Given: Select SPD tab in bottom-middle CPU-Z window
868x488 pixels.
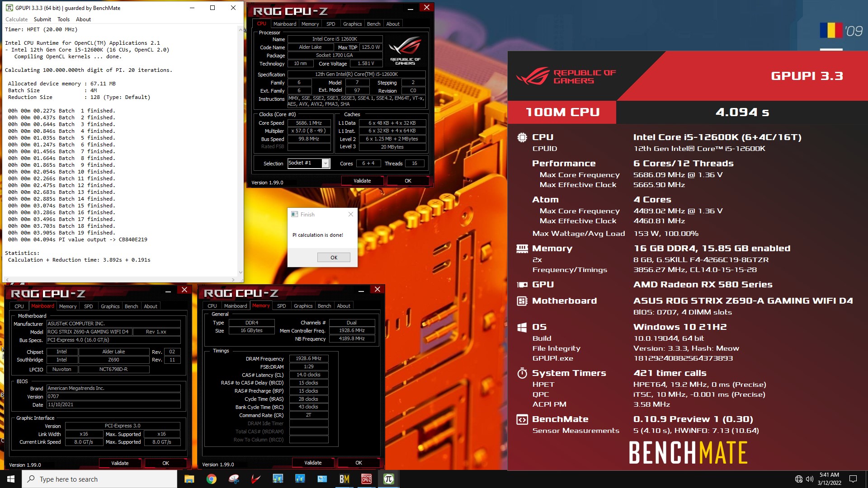Looking at the screenshot, I should tap(282, 306).
